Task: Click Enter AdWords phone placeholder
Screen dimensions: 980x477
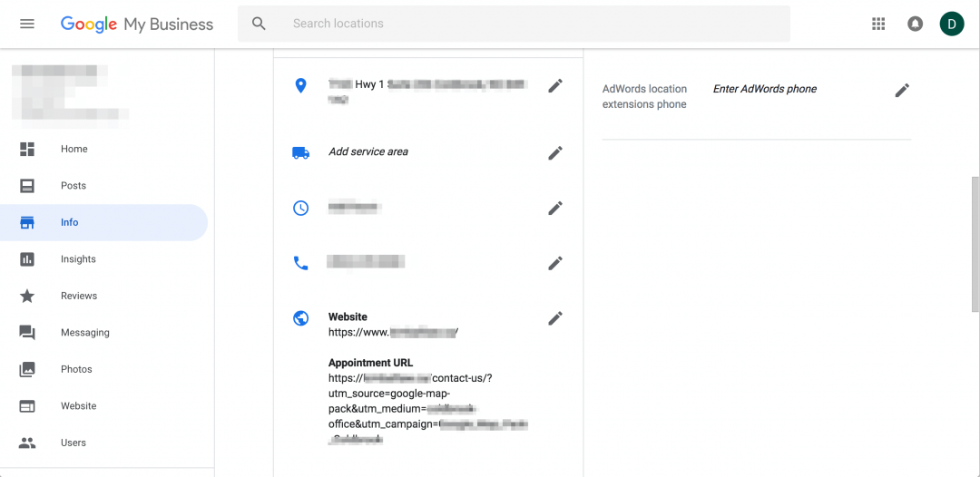Action: (x=764, y=89)
